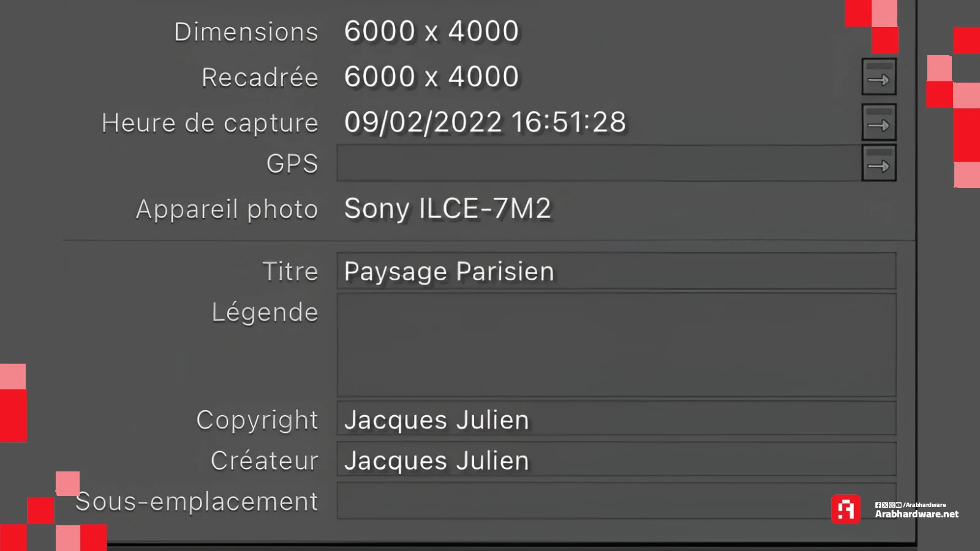The height and width of the screenshot is (551, 980).
Task: Click inside the empty Légende text area
Action: tap(616, 345)
